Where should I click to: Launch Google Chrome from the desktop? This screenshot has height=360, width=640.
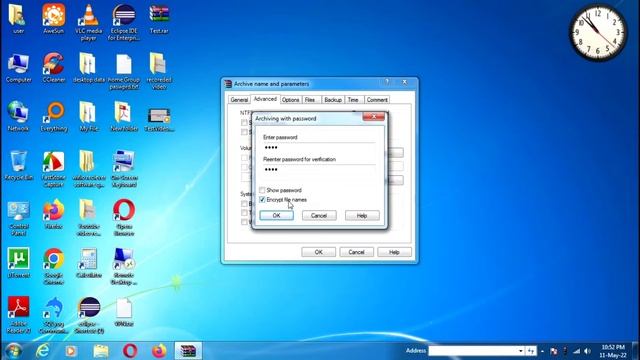53,267
